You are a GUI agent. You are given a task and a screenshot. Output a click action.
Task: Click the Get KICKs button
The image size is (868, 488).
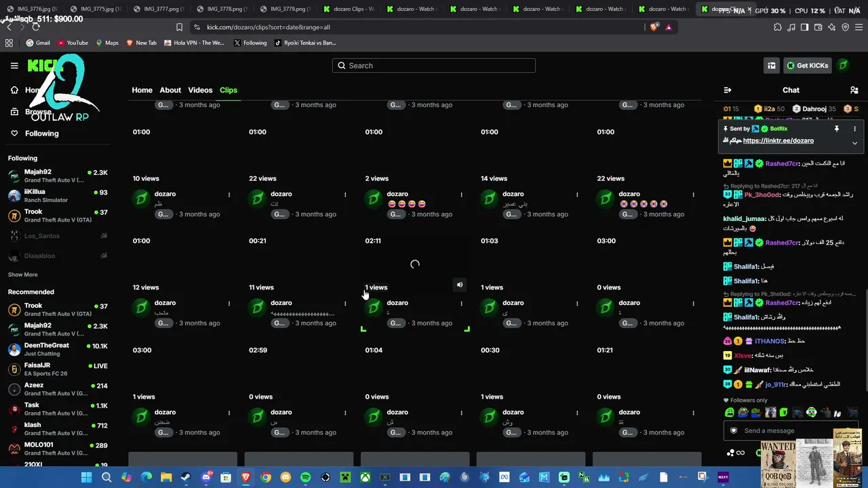point(807,66)
